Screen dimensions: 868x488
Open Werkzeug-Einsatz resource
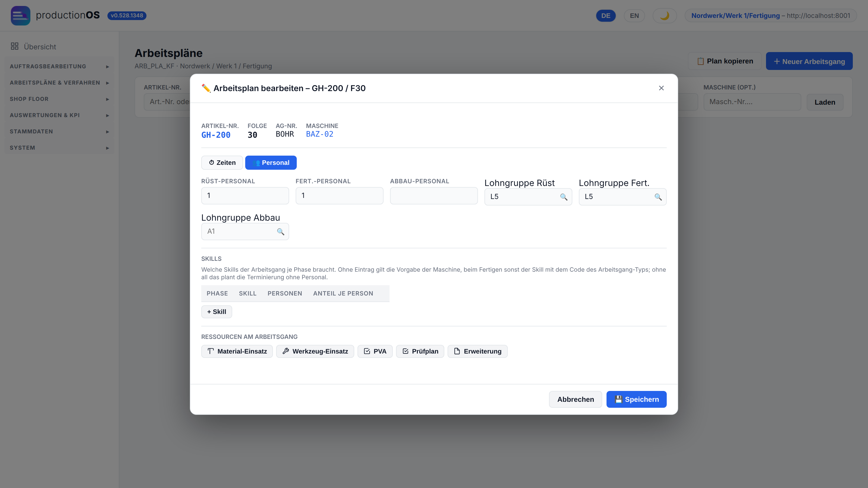click(x=315, y=351)
